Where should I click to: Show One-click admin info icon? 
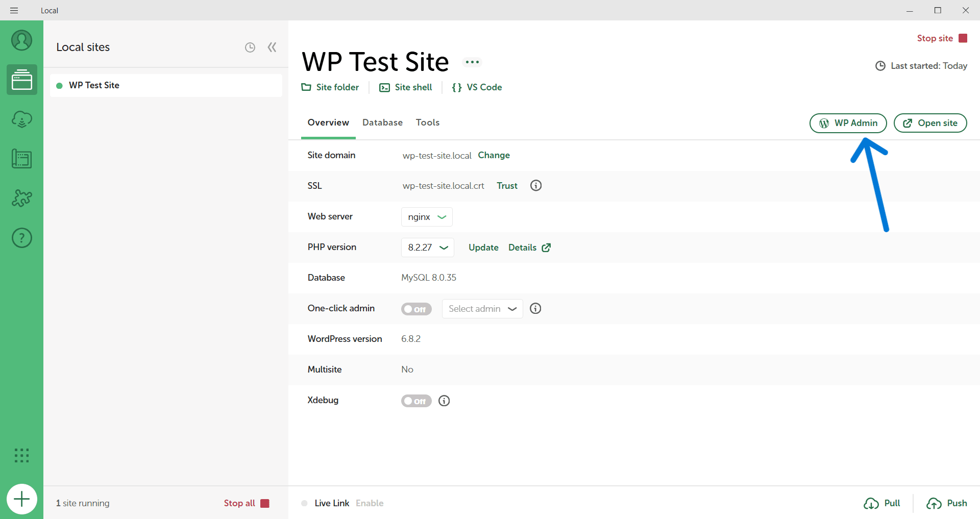[x=535, y=308]
